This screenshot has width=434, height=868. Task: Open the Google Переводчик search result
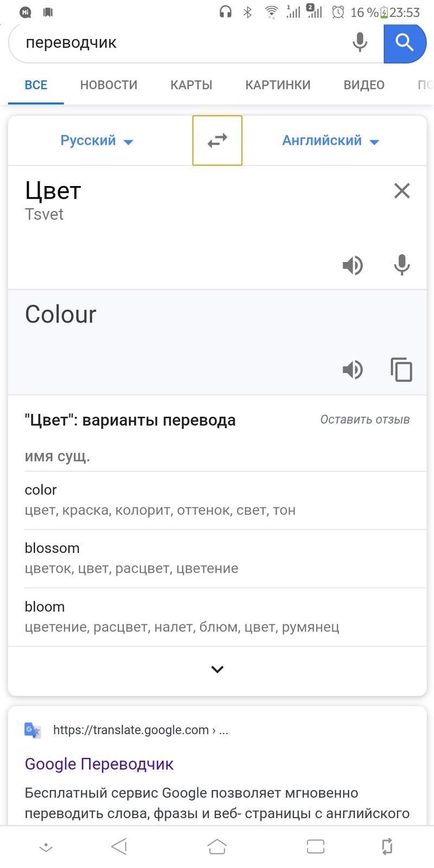pyautogui.click(x=99, y=764)
